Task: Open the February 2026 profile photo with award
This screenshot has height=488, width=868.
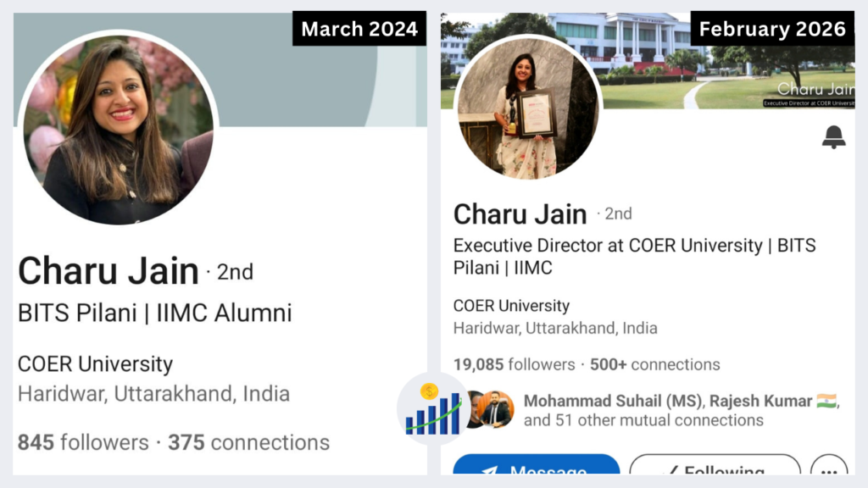Action: (528, 108)
